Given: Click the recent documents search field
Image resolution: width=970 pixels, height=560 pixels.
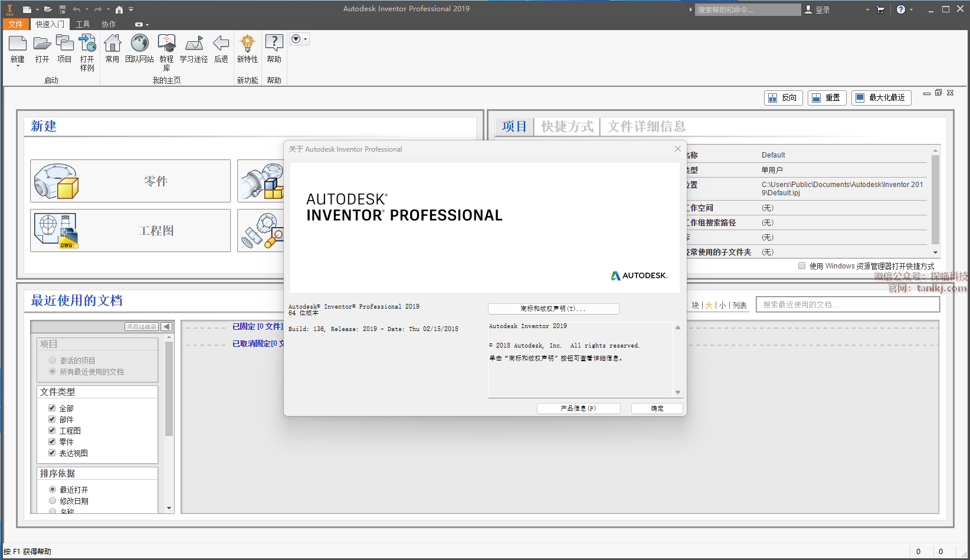Looking at the screenshot, I should pyautogui.click(x=847, y=304).
